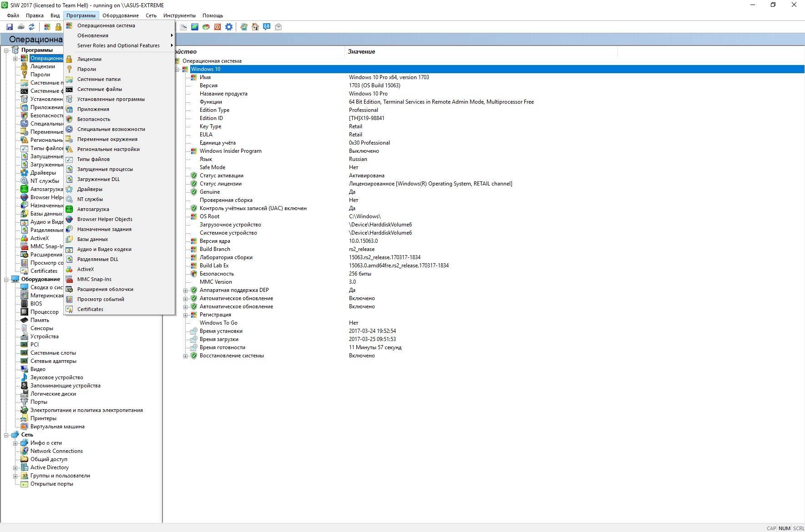
Task: Click the Принтеры icon in sidebar tree
Action: click(24, 418)
